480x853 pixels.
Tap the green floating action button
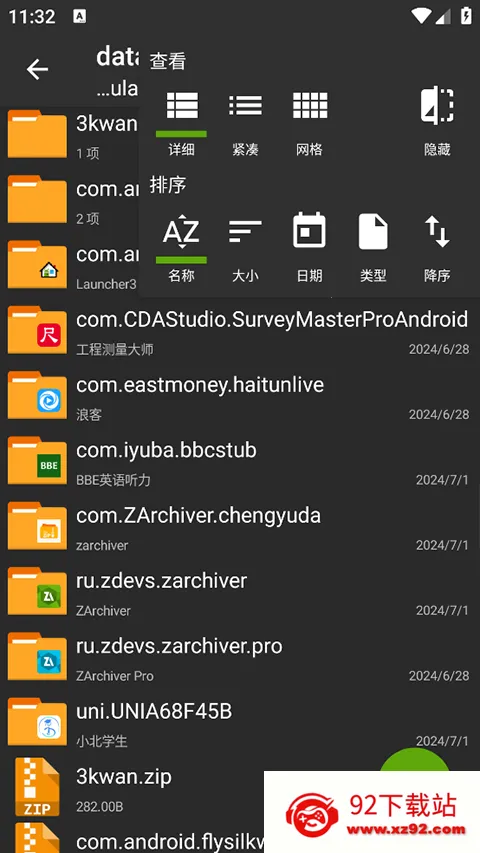[x=415, y=761]
